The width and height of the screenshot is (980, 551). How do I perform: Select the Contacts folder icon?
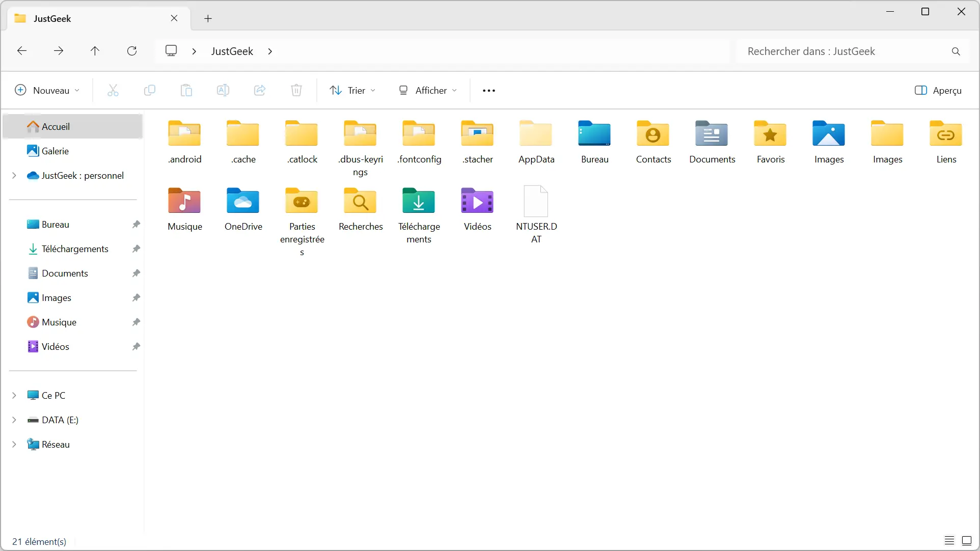pos(653,134)
